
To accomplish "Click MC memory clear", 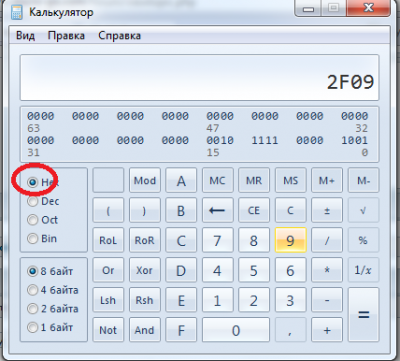I will (x=217, y=181).
